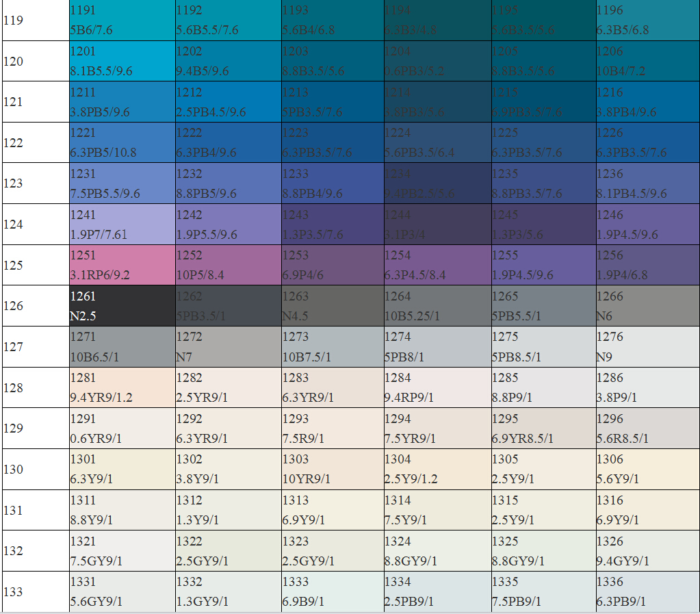Pick swatch 1253 6.9P4/6
This screenshot has width=700, height=614.
point(333,266)
